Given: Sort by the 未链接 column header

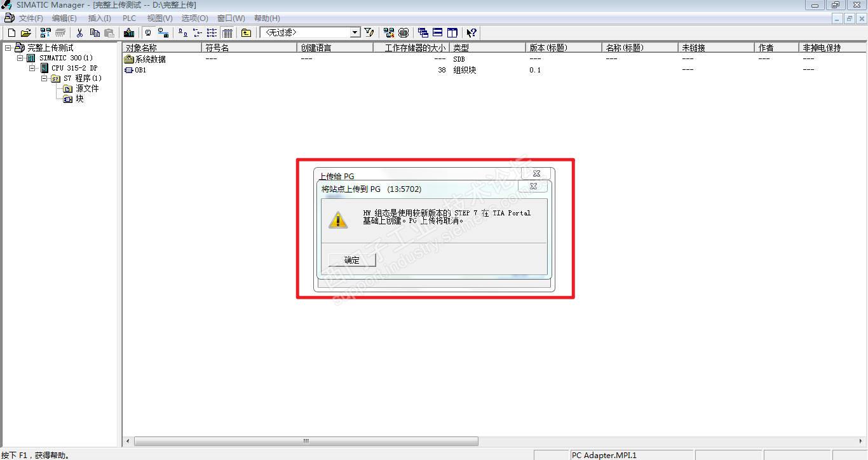Looking at the screenshot, I should pyautogui.click(x=717, y=48).
